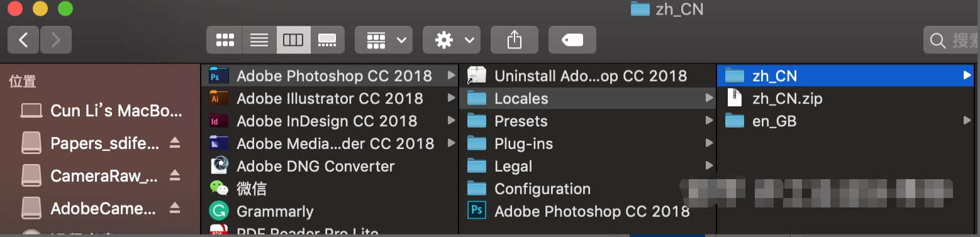Click the Share toolbar icon
The width and height of the screenshot is (980, 237).
click(515, 40)
